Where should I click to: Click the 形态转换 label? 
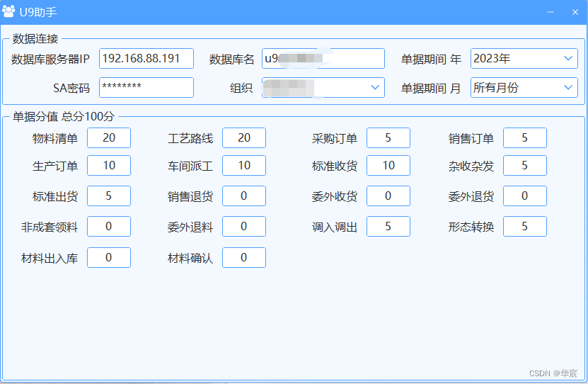[x=471, y=227]
